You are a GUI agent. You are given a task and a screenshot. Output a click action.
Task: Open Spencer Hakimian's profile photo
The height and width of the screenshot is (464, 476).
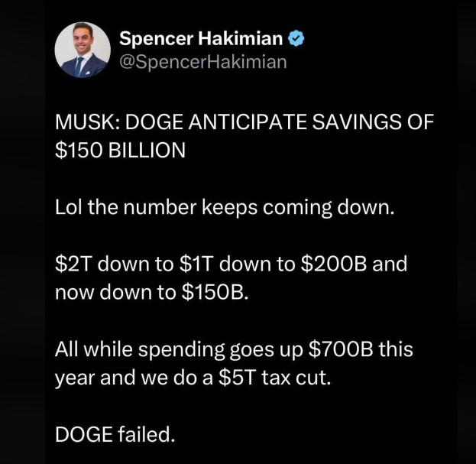(83, 50)
